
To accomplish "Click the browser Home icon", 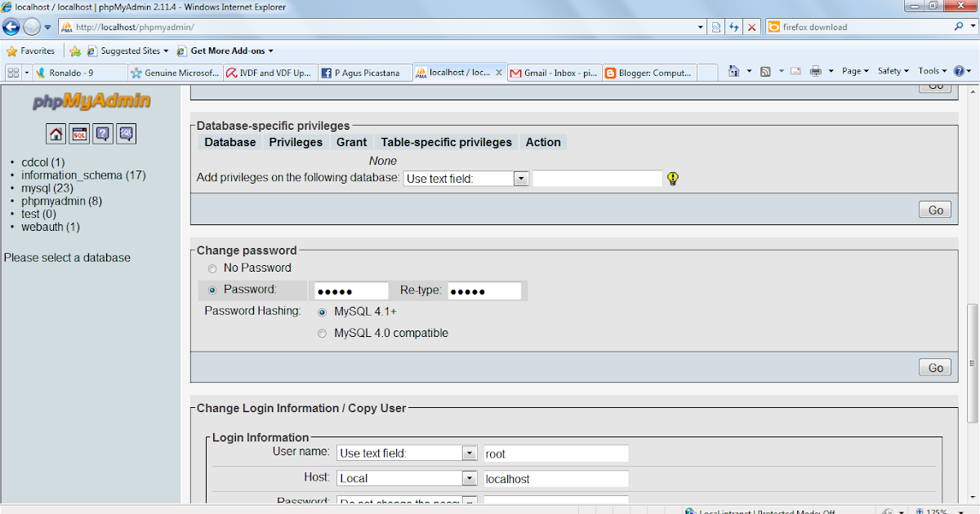I will point(734,71).
